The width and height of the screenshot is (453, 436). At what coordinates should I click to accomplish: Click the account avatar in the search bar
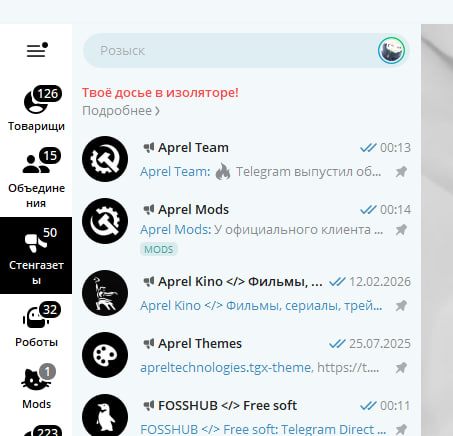coord(391,51)
